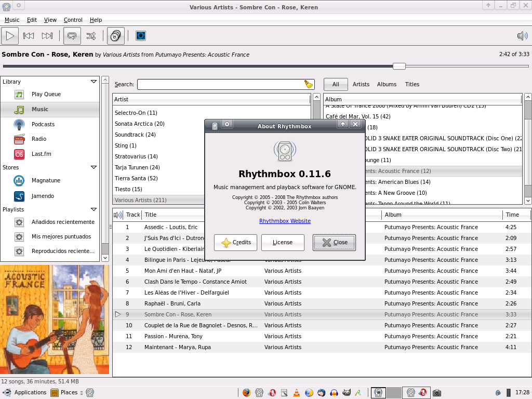Toggle the browser pane button

116,36
